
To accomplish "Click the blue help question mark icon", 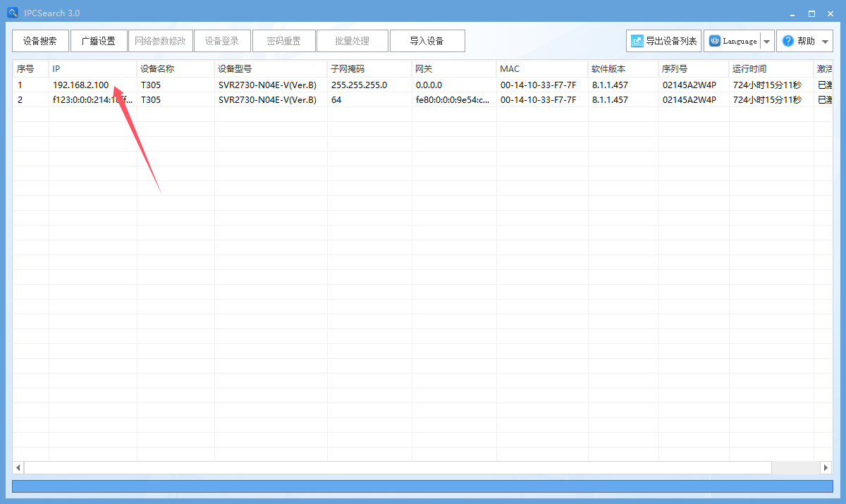I will [x=788, y=41].
